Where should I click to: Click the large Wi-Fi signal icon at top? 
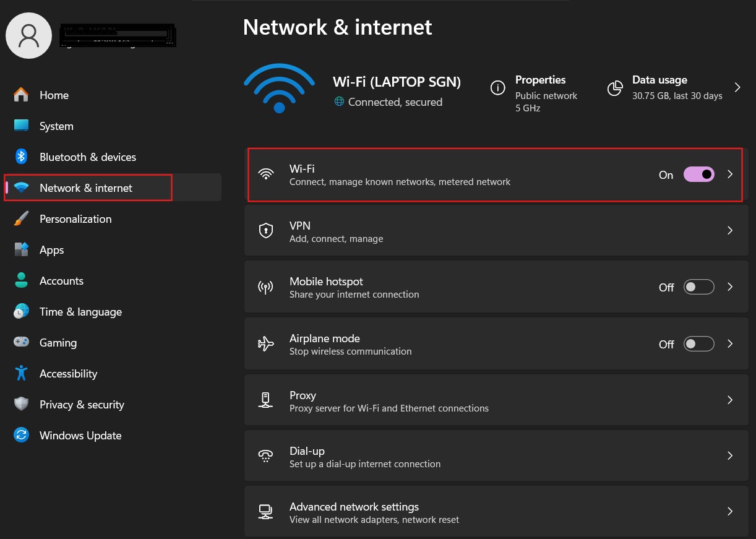tap(279, 88)
